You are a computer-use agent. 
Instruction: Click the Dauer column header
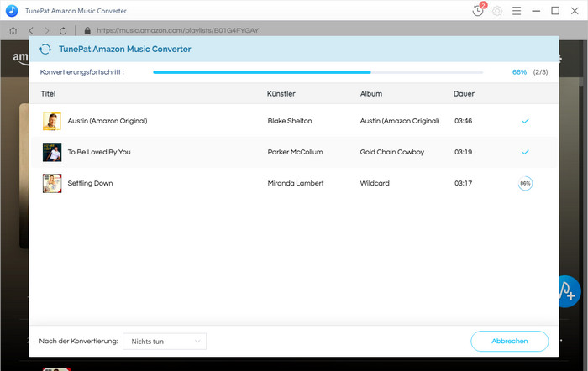[x=464, y=94]
